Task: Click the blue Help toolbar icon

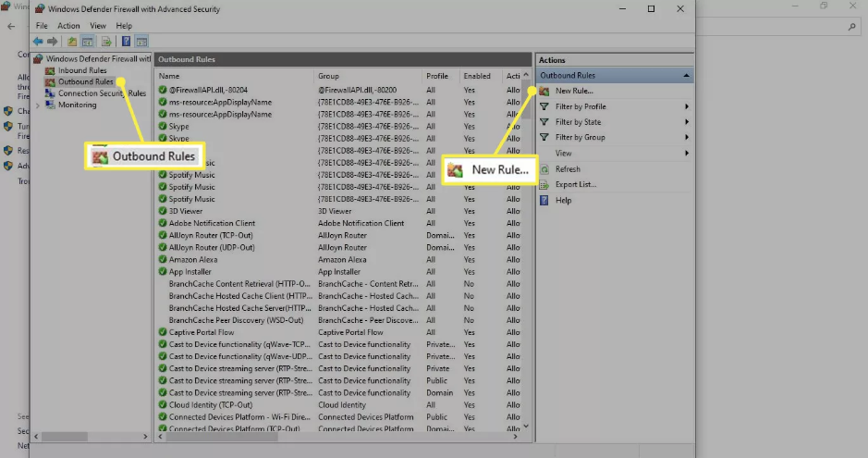Action: pyautogui.click(x=127, y=42)
